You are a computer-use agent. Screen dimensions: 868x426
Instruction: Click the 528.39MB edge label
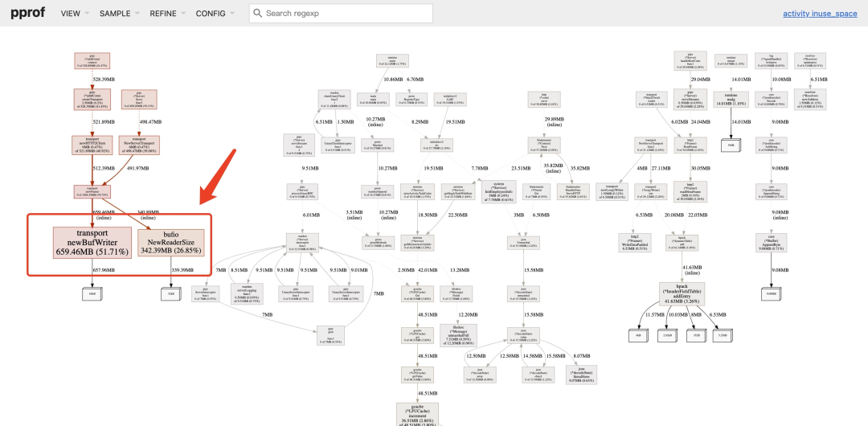point(104,80)
